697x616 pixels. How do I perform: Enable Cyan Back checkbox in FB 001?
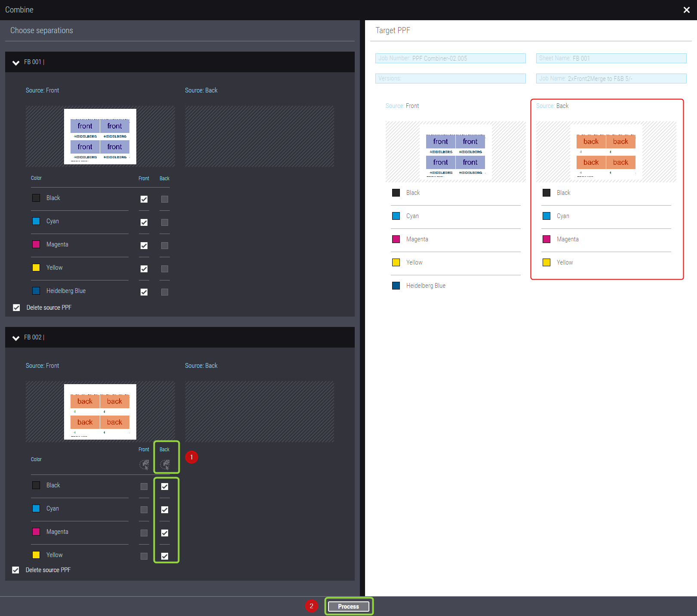(x=165, y=222)
